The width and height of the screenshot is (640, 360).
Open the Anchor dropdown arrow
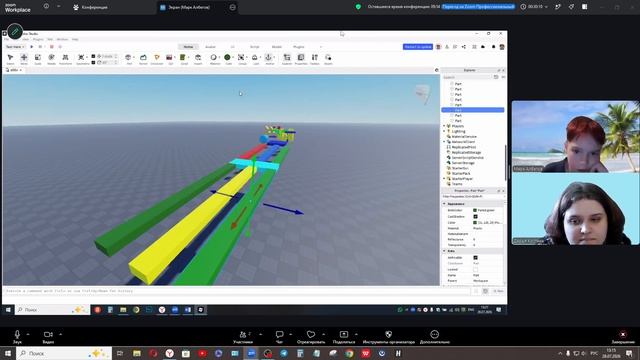[275, 58]
